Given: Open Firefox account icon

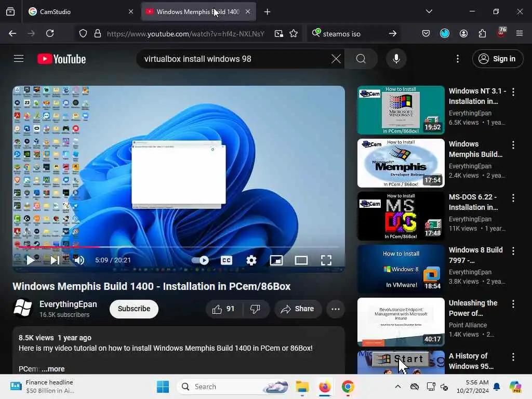Looking at the screenshot, I should [463, 33].
